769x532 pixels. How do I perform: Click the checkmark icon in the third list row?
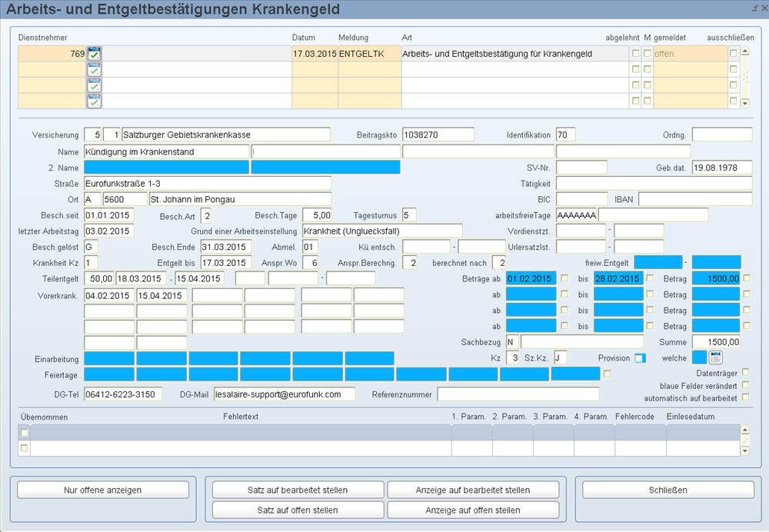pyautogui.click(x=94, y=85)
